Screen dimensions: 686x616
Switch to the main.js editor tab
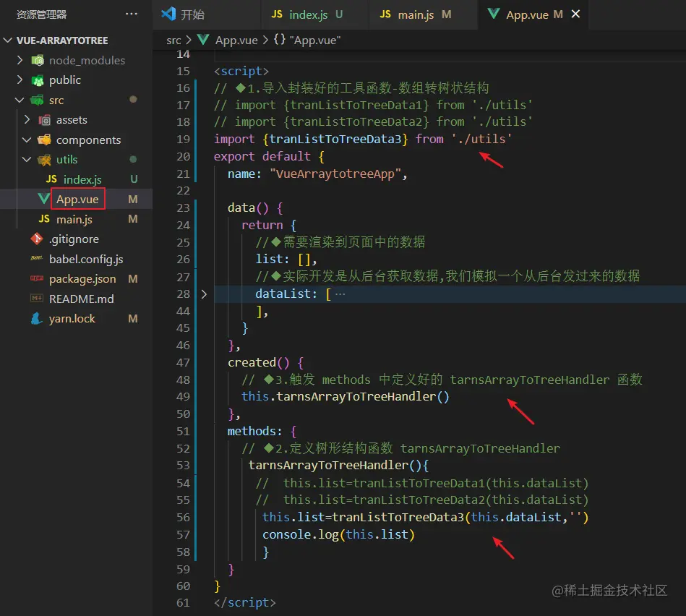(423, 14)
